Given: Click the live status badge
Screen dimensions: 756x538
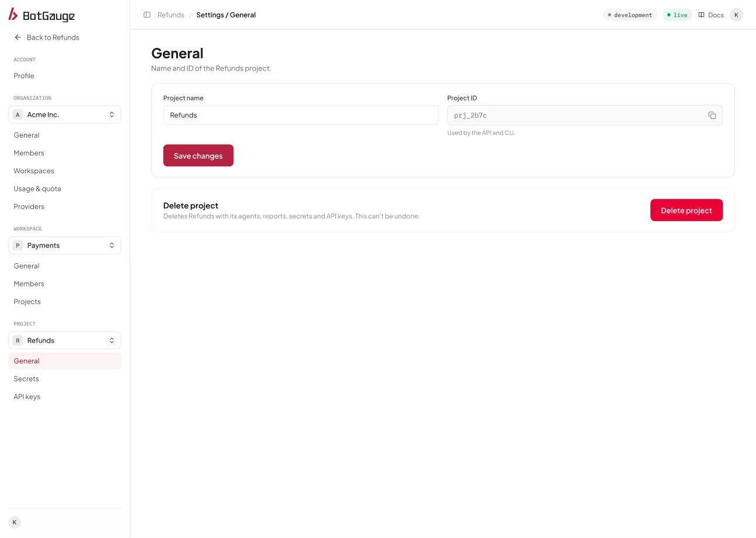Looking at the screenshot, I should [677, 15].
